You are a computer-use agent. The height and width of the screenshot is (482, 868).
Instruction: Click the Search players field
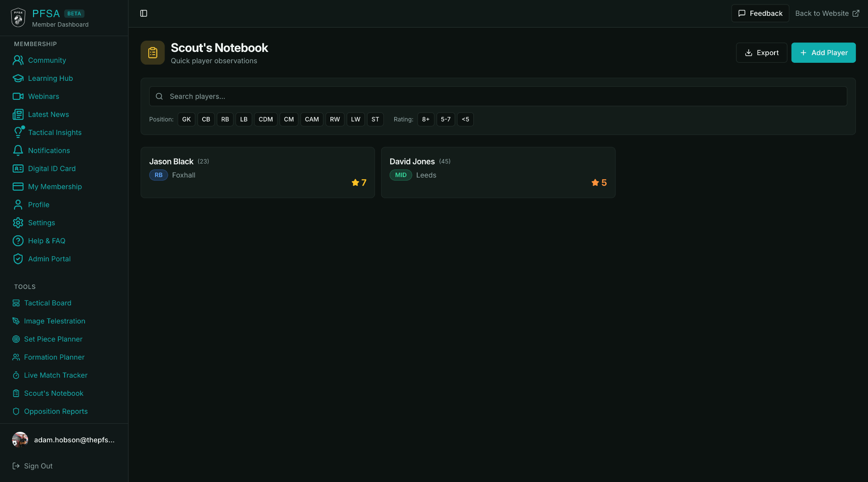[x=498, y=96]
